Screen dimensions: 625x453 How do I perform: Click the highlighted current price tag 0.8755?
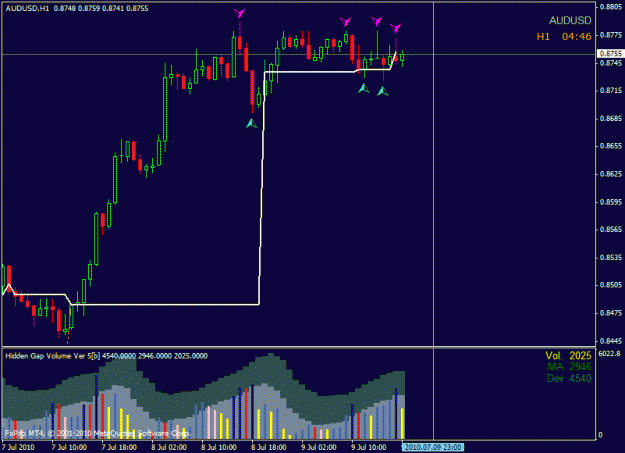tap(611, 53)
